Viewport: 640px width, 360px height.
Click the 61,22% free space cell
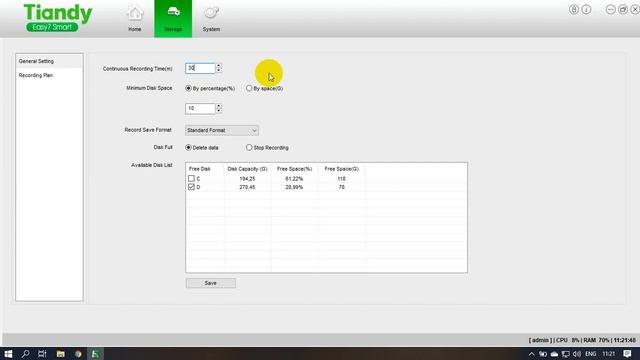point(294,179)
